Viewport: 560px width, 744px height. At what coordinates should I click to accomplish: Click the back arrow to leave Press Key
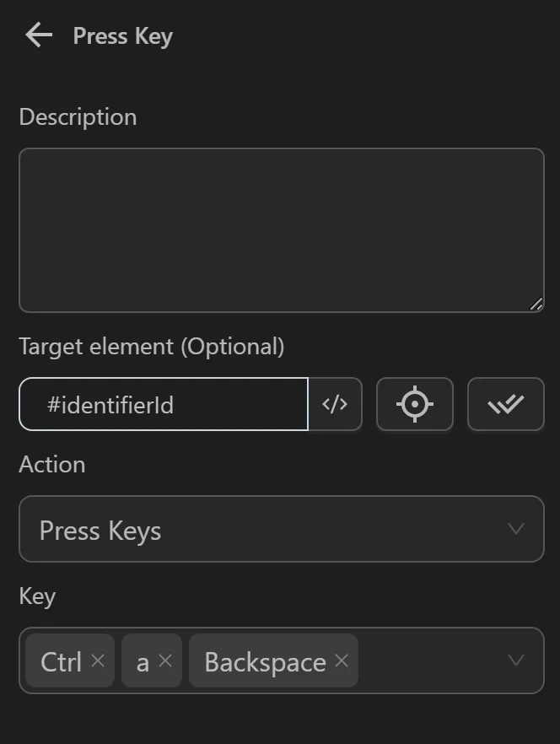click(37, 35)
